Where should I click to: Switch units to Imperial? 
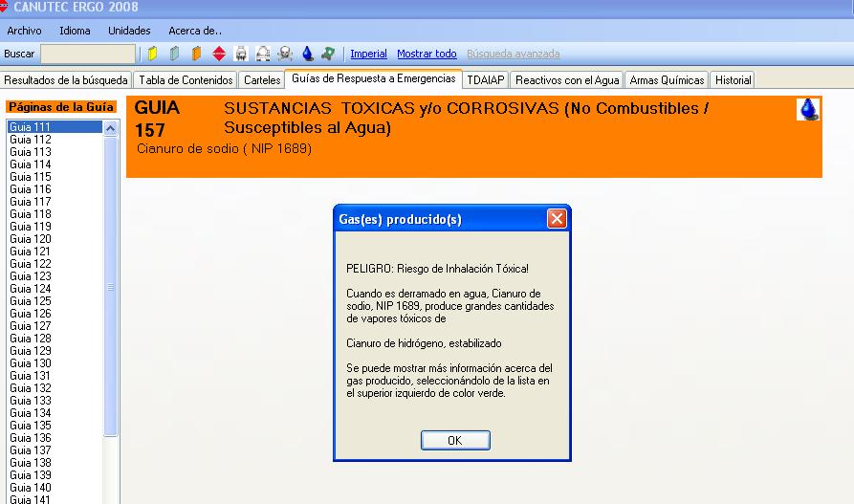[x=368, y=54]
